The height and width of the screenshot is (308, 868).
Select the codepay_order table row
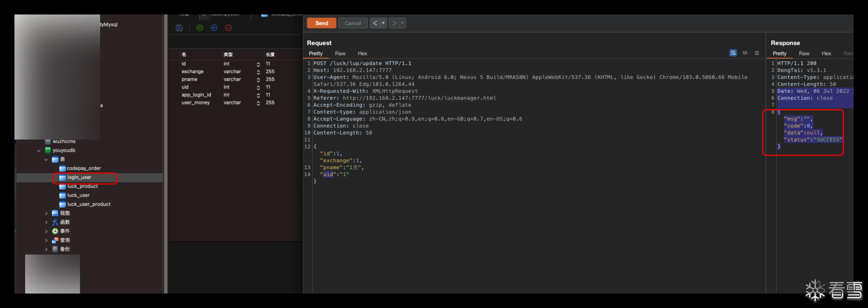tap(89, 168)
